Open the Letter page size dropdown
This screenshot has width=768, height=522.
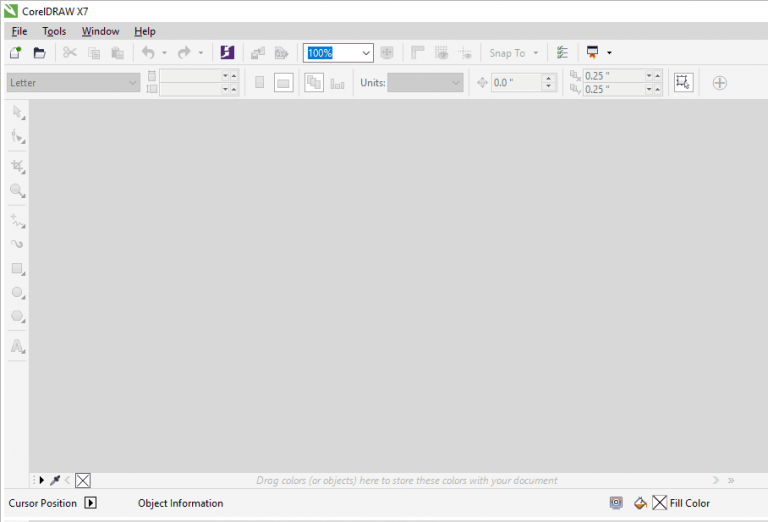(x=73, y=83)
